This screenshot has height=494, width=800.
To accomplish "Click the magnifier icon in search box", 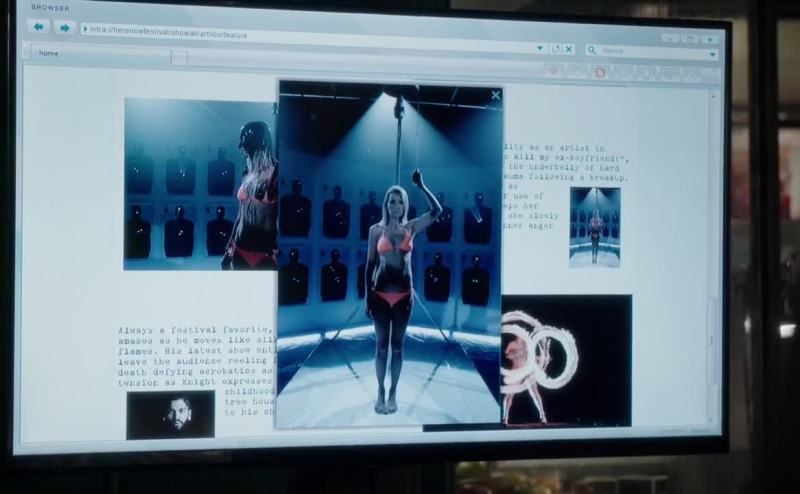I will [593, 49].
